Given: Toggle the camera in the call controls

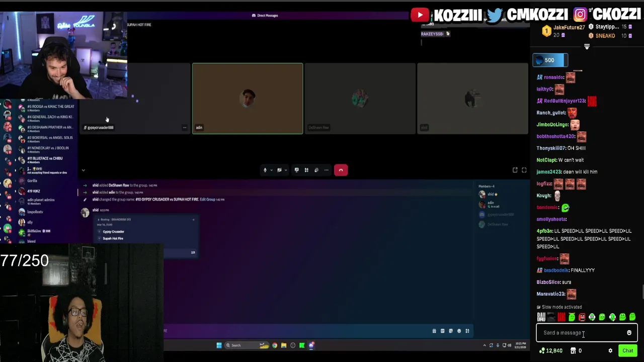Looking at the screenshot, I should (279, 170).
